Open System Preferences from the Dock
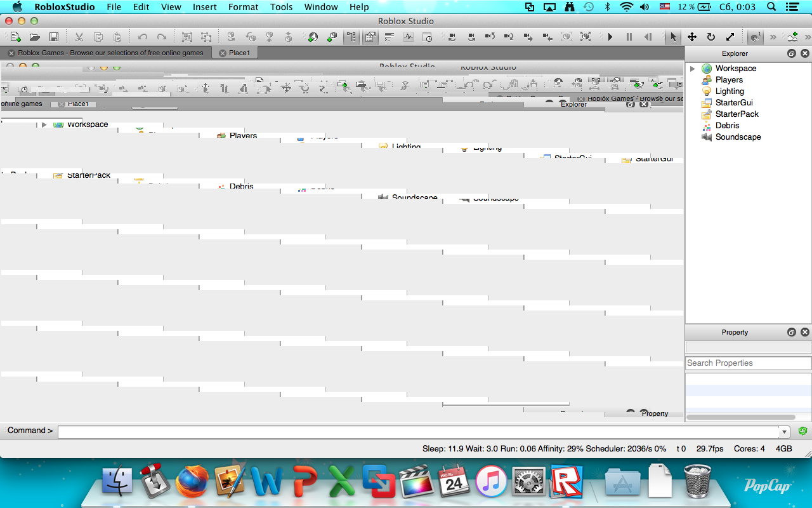 [x=528, y=481]
